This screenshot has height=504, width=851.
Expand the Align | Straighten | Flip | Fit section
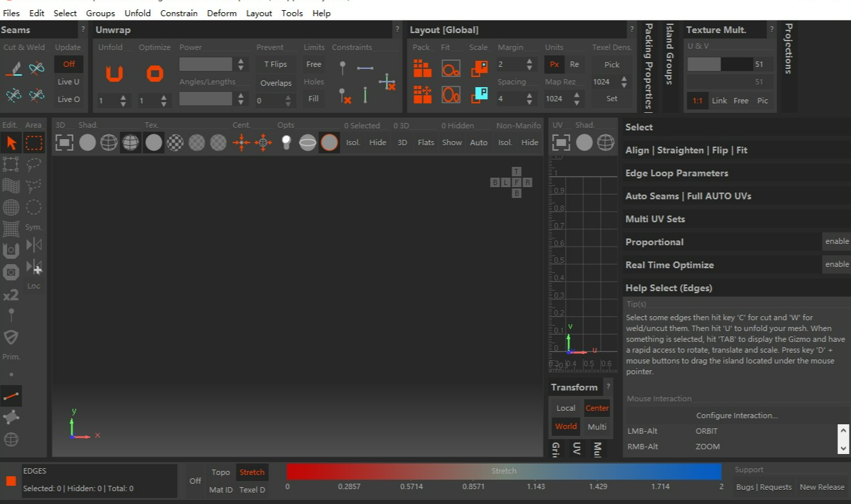click(736, 150)
